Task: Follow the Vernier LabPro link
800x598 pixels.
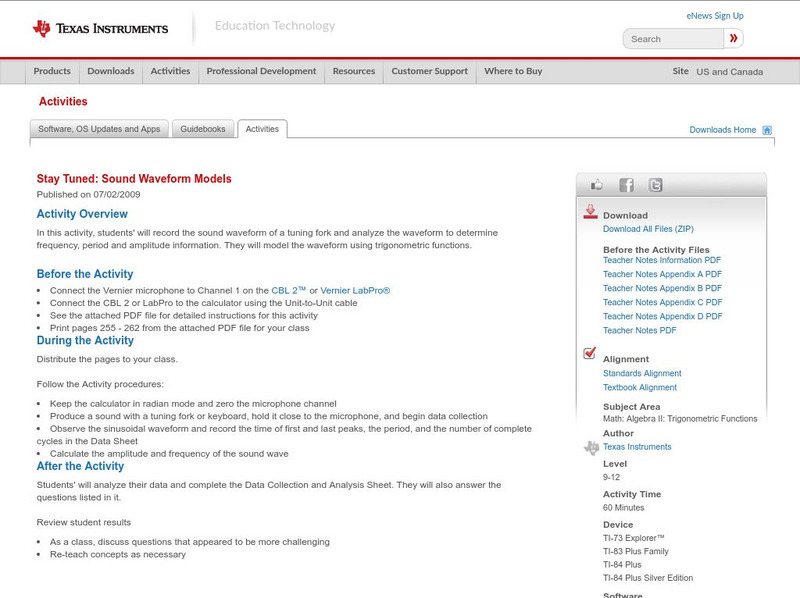Action: point(355,290)
